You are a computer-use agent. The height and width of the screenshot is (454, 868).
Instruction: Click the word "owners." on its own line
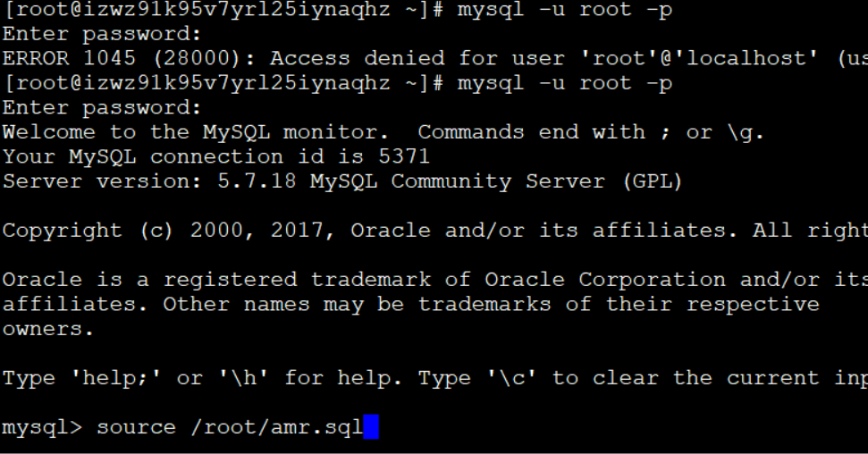click(x=48, y=329)
